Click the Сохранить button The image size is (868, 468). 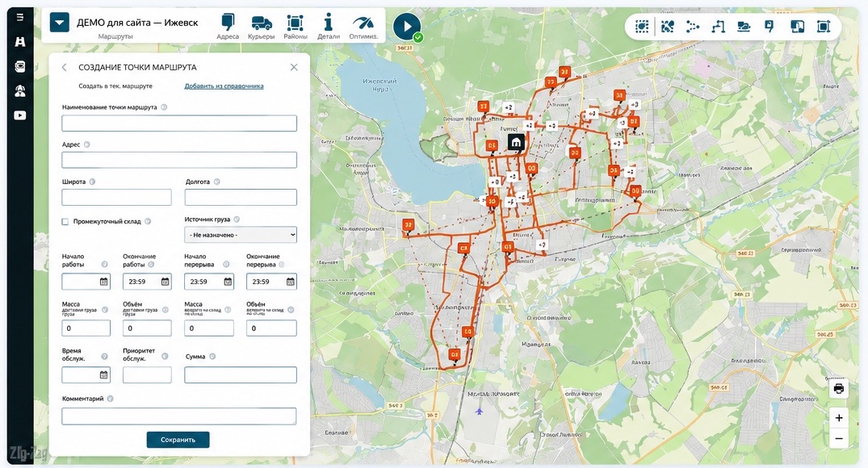pyautogui.click(x=178, y=440)
